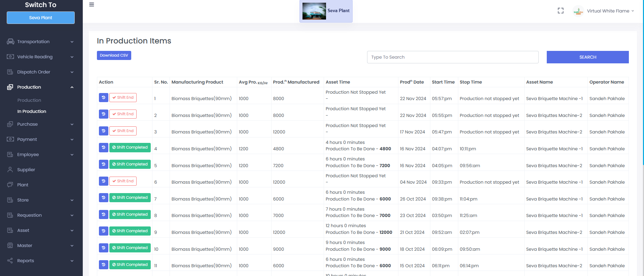
Task: Click the Reports share icon in sidebar
Action: tap(10, 260)
